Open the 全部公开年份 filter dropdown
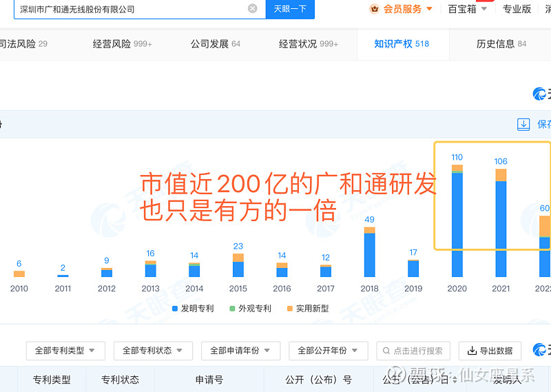 (x=329, y=351)
